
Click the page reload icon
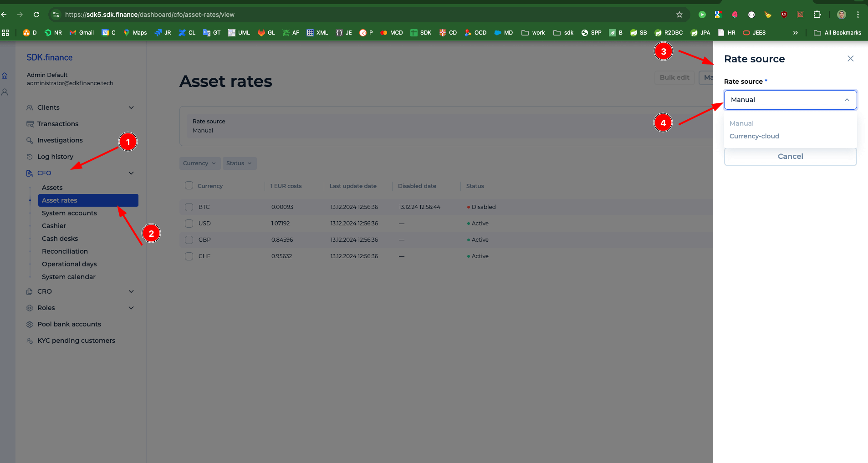(37, 14)
